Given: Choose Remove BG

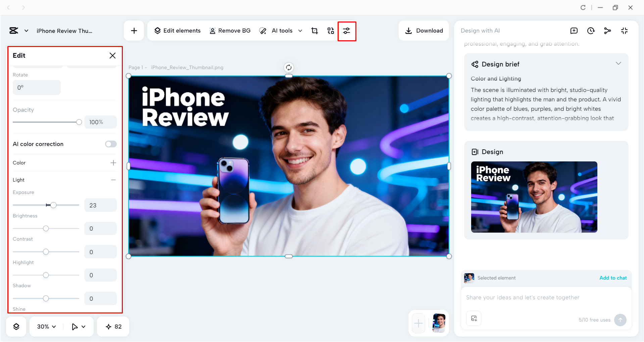Looking at the screenshot, I should click(x=230, y=31).
